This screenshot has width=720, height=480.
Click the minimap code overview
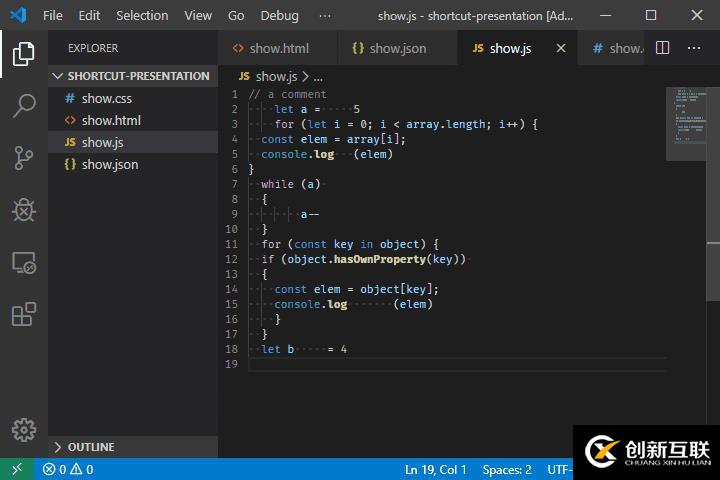tap(686, 124)
